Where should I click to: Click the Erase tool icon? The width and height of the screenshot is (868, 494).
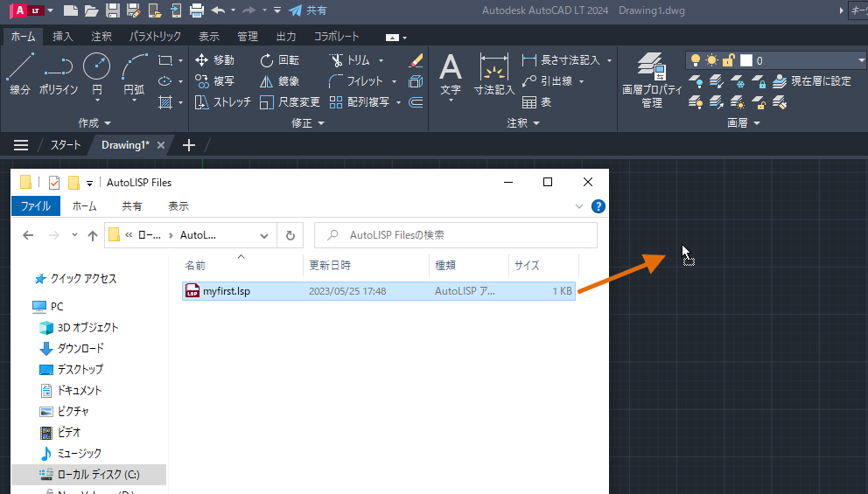(416, 59)
